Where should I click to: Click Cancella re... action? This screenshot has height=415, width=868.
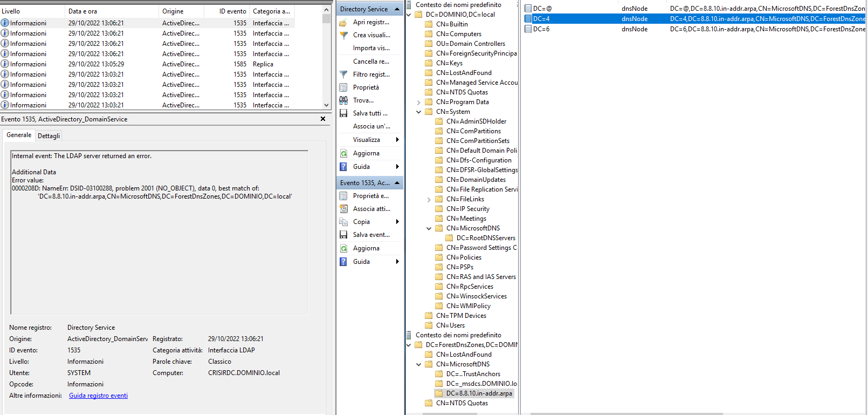tap(371, 62)
